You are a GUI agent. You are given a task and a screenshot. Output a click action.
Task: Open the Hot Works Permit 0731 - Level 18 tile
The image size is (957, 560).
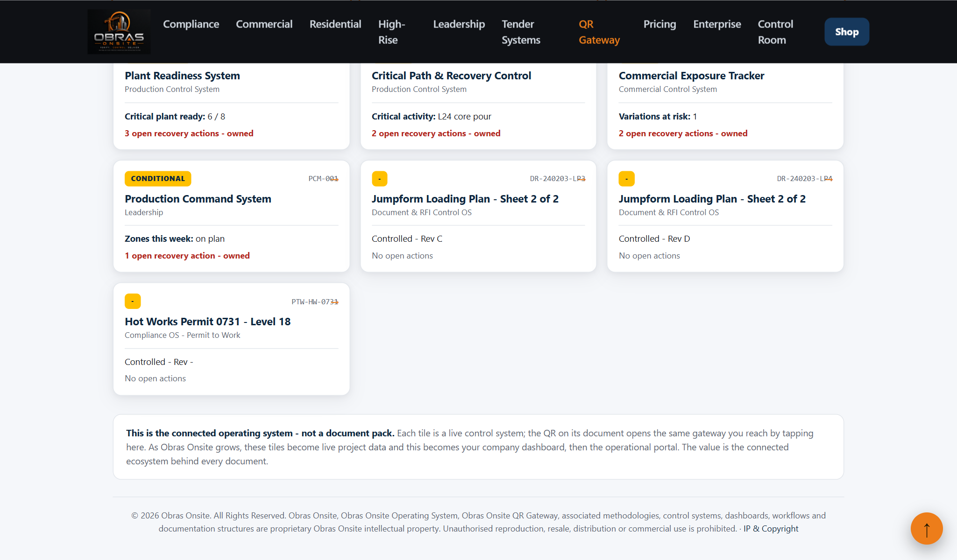231,339
